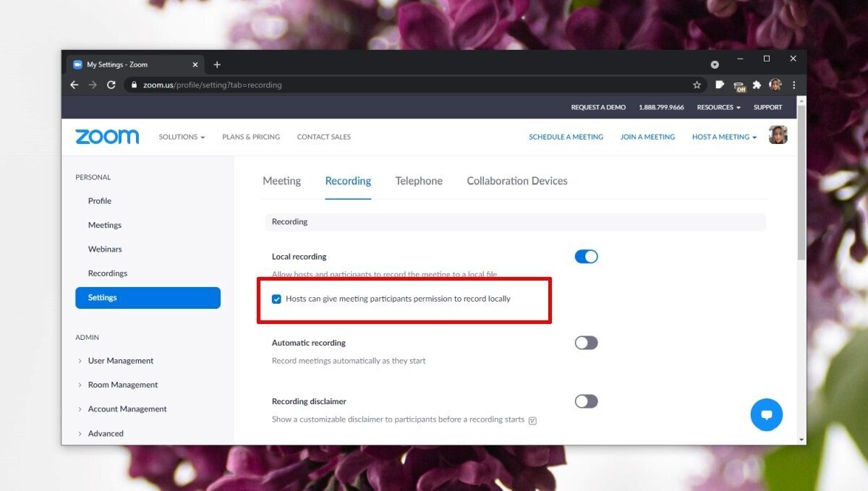The width and height of the screenshot is (868, 491).
Task: Click the recording disclaimer info icon
Action: point(532,420)
